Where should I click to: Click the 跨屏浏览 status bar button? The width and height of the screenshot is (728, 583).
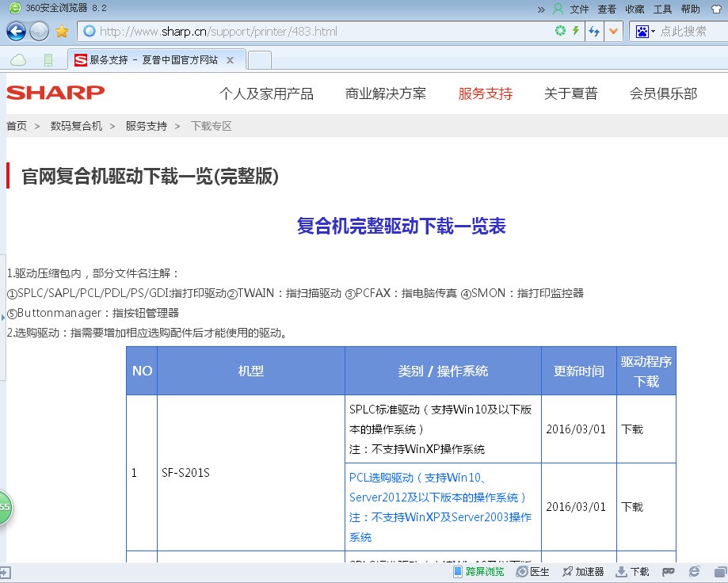click(x=478, y=572)
